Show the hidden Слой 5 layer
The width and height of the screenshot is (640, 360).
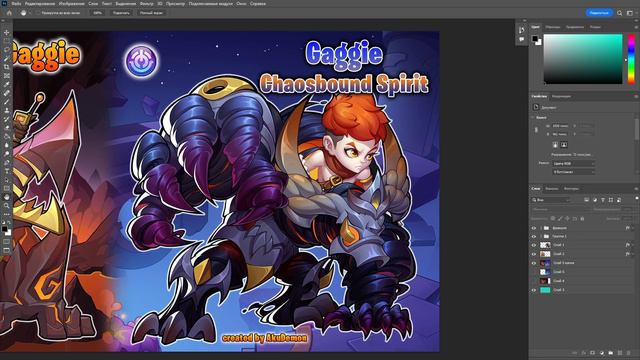(x=534, y=272)
